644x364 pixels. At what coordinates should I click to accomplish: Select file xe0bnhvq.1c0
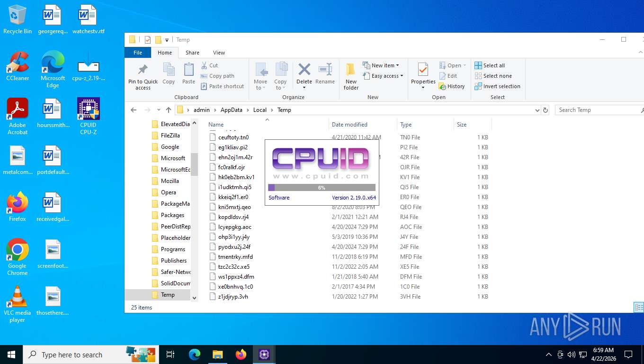[x=235, y=287]
